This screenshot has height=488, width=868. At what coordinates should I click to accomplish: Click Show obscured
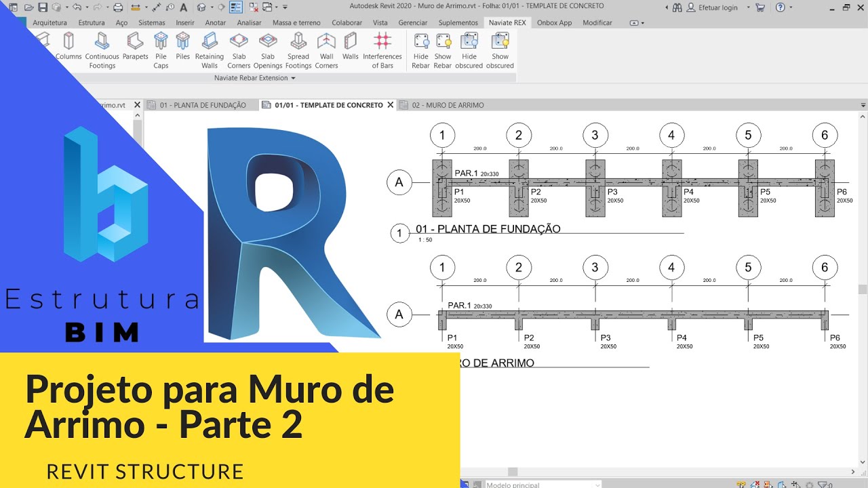[x=500, y=51]
